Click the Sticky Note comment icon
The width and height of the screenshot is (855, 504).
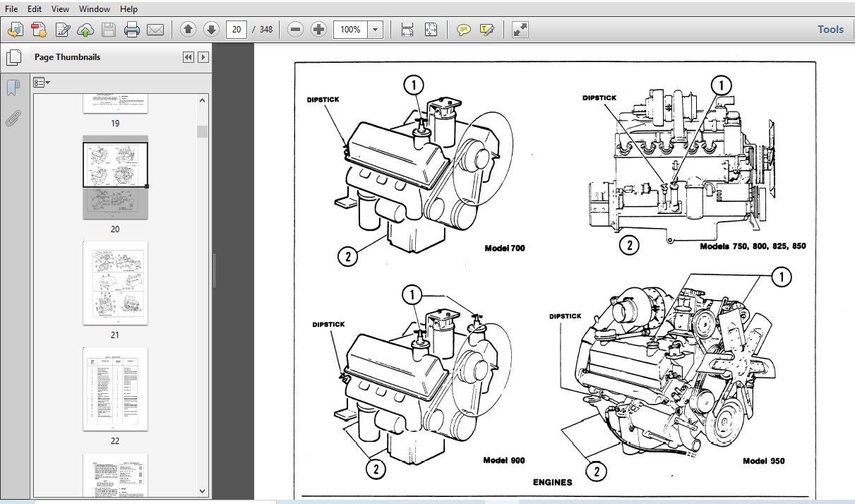point(463,30)
